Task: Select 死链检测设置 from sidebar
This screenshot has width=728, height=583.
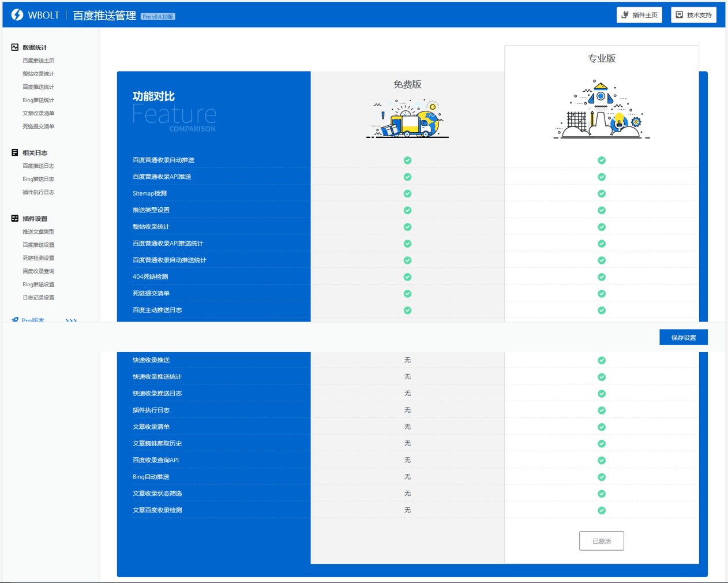Action: click(x=38, y=258)
